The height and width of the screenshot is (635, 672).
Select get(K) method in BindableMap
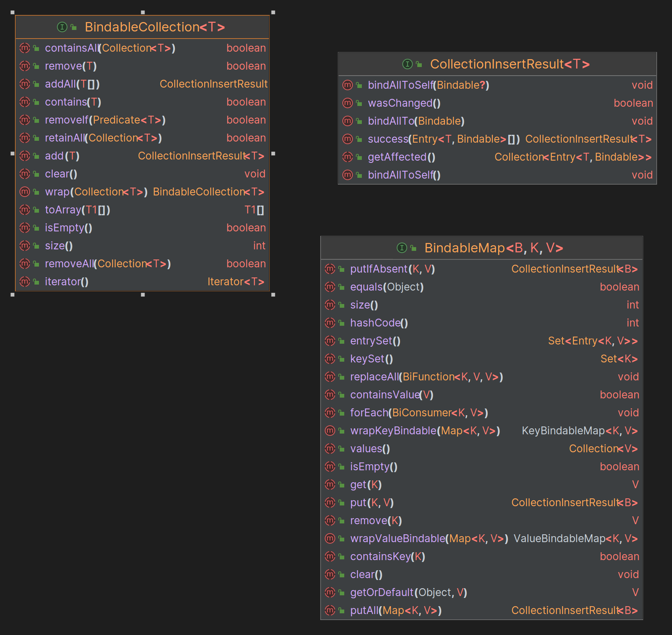coord(482,484)
